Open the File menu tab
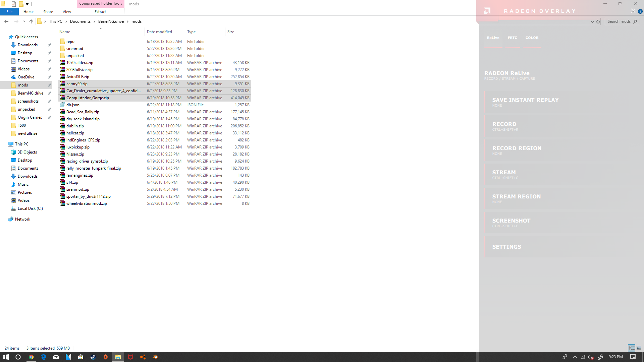The width and height of the screenshot is (644, 362). (9, 12)
